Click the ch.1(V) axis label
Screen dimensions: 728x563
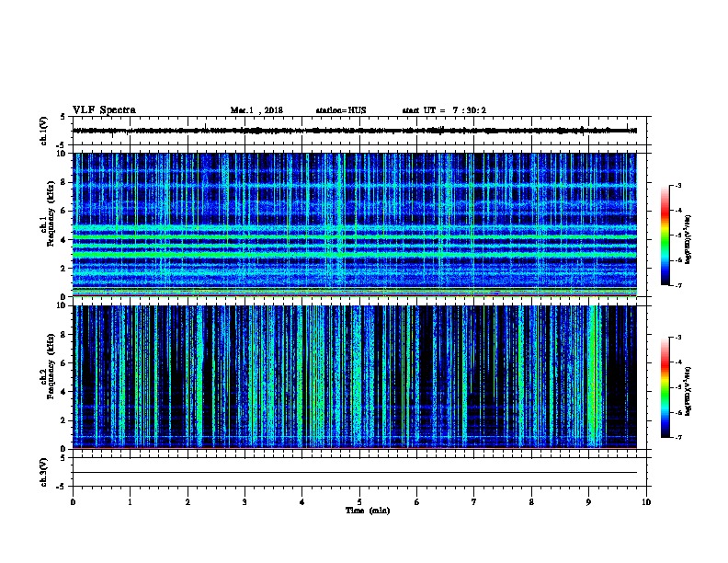coord(44,131)
